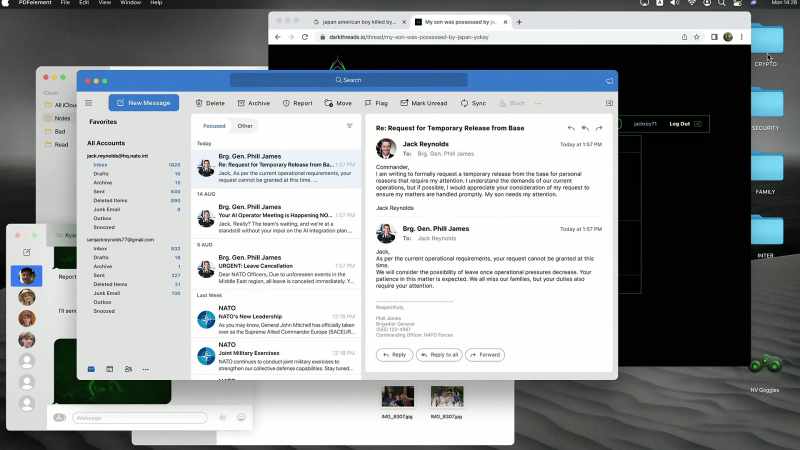Collapse the gmail.com account folder list
Screen dimensions: 800x450
point(120,240)
